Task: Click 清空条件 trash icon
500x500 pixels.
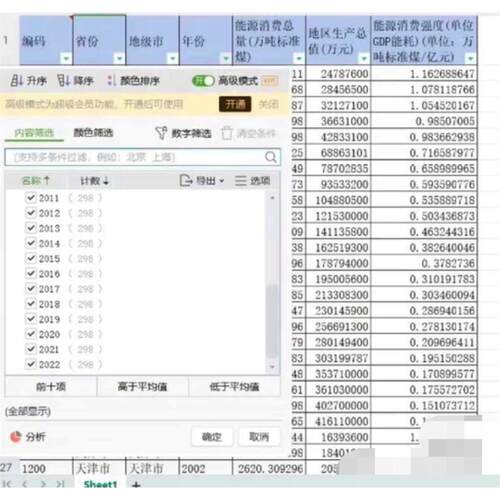Action: pos(227,133)
